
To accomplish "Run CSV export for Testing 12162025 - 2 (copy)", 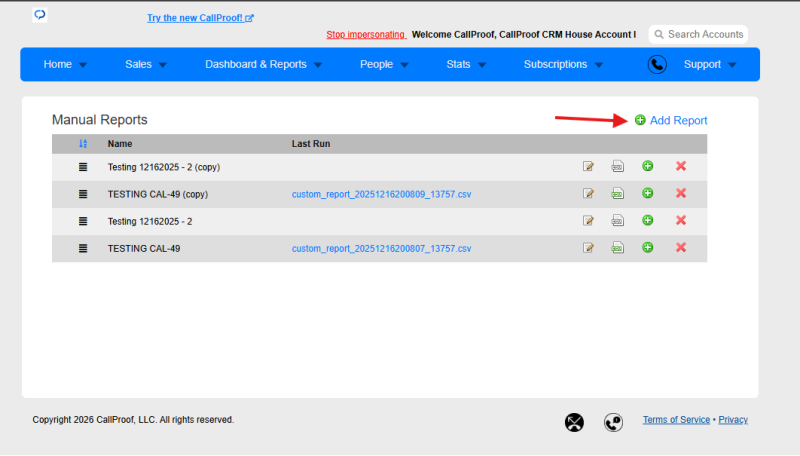I will [617, 166].
